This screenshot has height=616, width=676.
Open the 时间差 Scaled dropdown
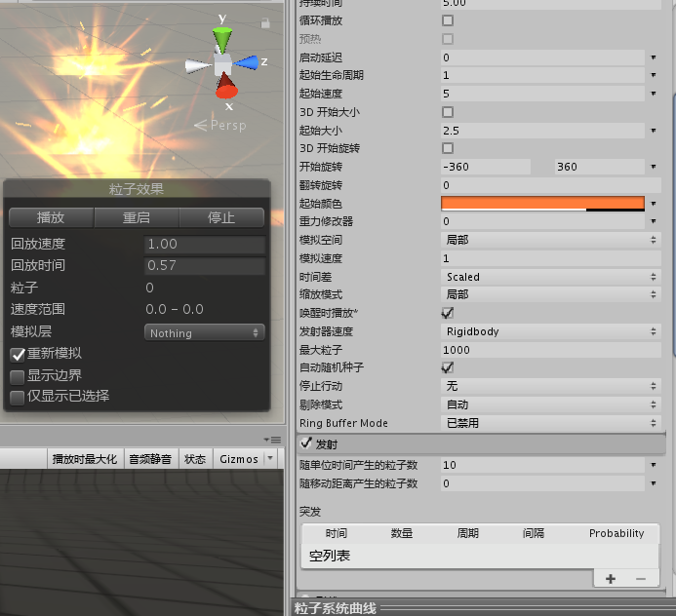[550, 277]
